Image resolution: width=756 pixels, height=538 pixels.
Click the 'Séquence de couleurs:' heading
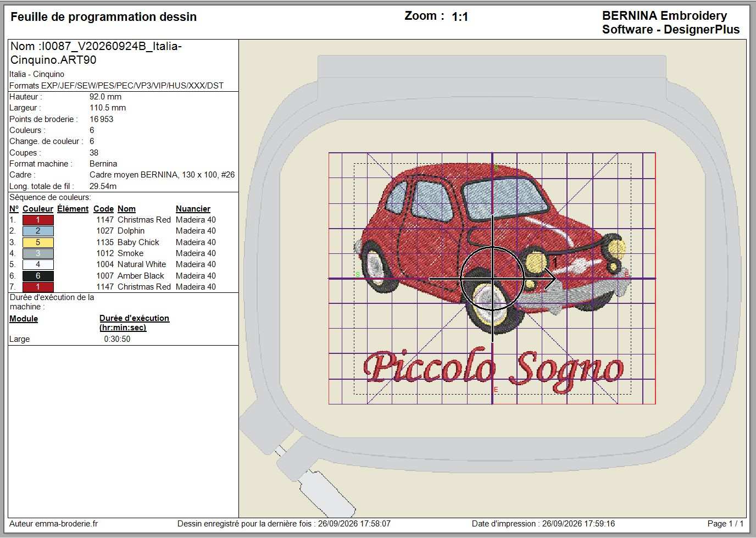(50, 197)
